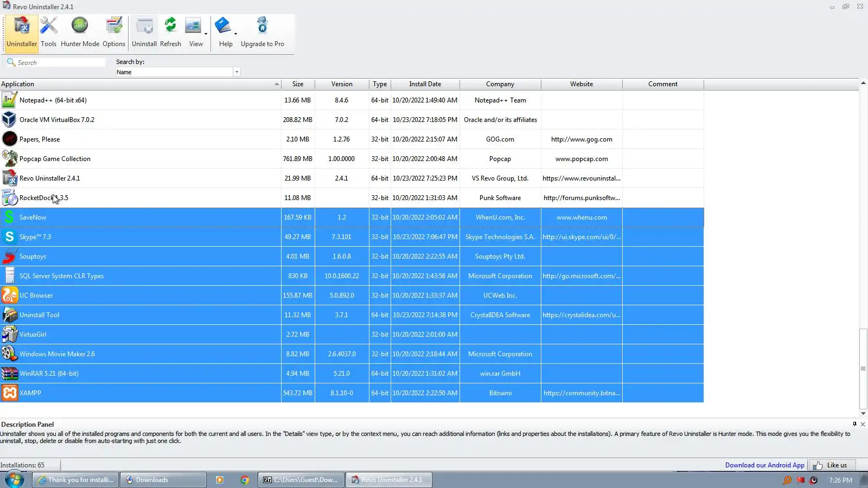The height and width of the screenshot is (488, 868).
Task: Toggle auto-hide pin on Description Panel
Action: click(854, 424)
